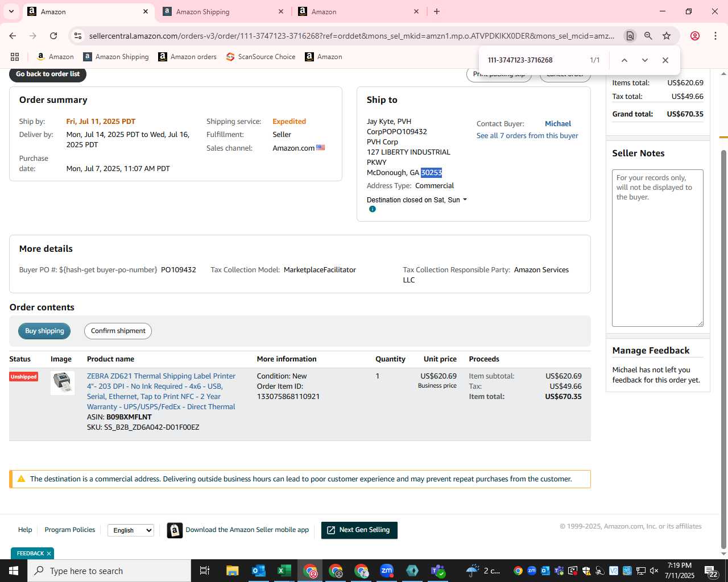Open Outlook from the taskbar
This screenshot has height=582, width=728.
click(x=259, y=571)
